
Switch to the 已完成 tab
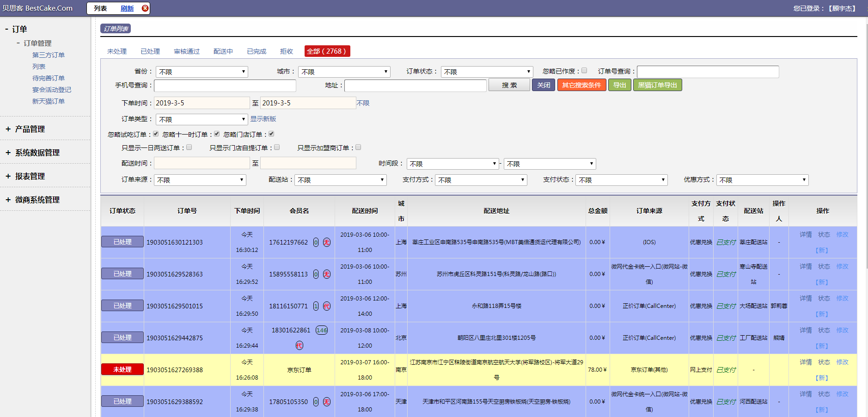pos(257,51)
